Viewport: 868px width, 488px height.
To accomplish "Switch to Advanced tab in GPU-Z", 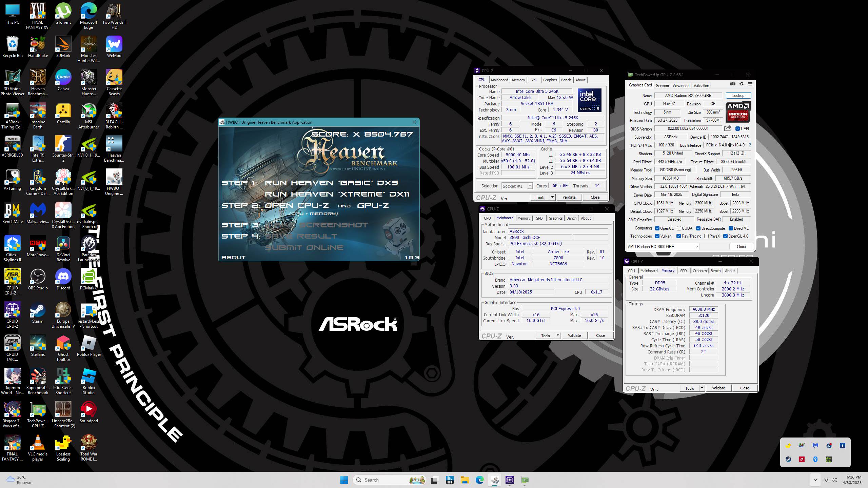I will (x=681, y=86).
